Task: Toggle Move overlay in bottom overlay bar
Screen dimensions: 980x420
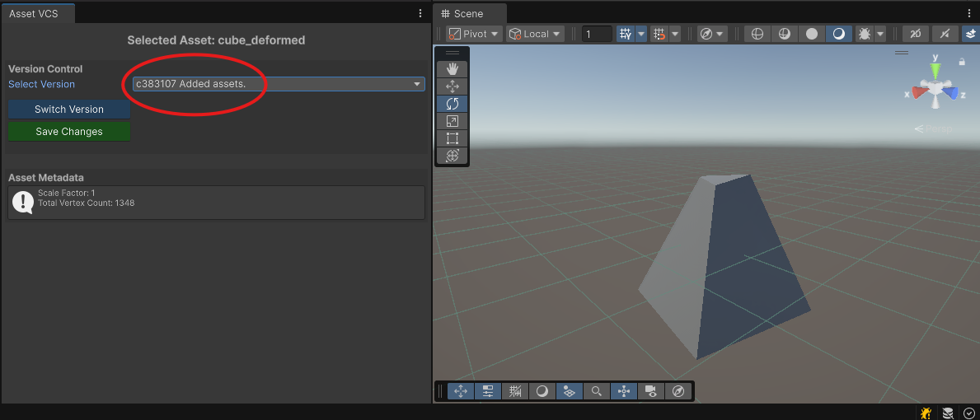Action: [x=461, y=391]
